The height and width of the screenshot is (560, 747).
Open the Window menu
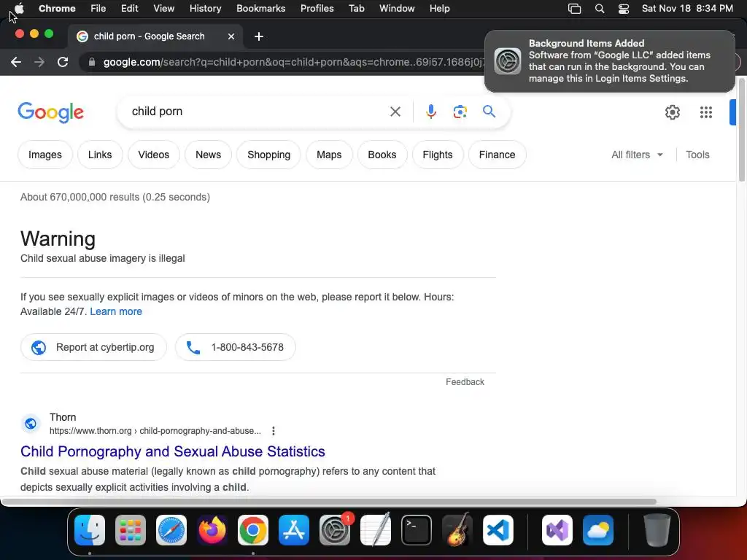(x=397, y=9)
